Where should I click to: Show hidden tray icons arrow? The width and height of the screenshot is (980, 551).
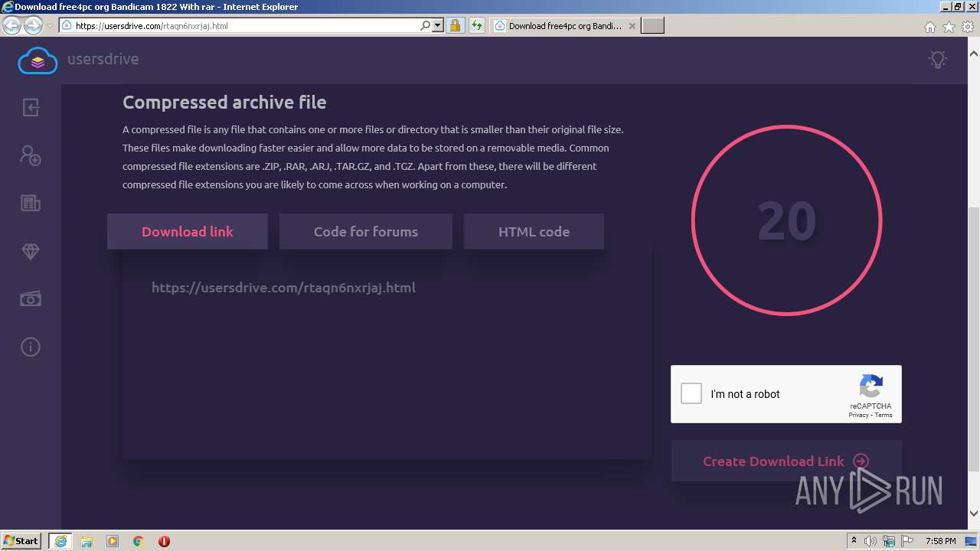(854, 541)
